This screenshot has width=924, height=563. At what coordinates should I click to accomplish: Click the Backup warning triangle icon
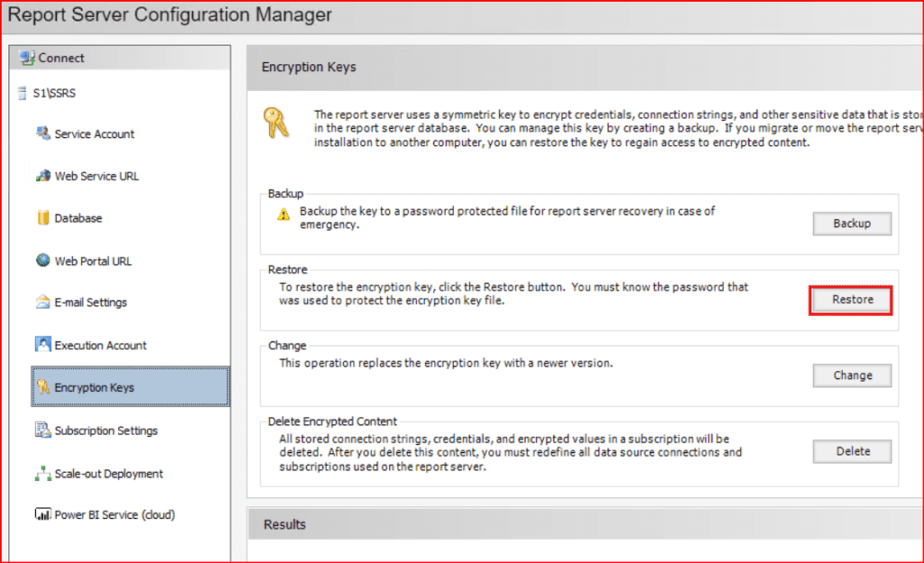pos(283,214)
